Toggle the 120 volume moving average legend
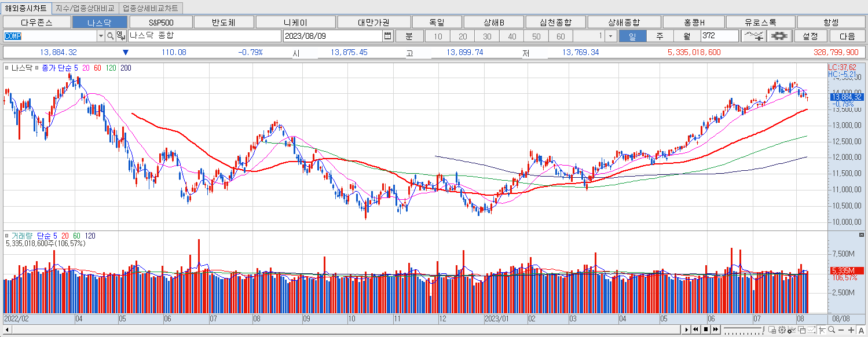This screenshot has width=868, height=337. 91,236
